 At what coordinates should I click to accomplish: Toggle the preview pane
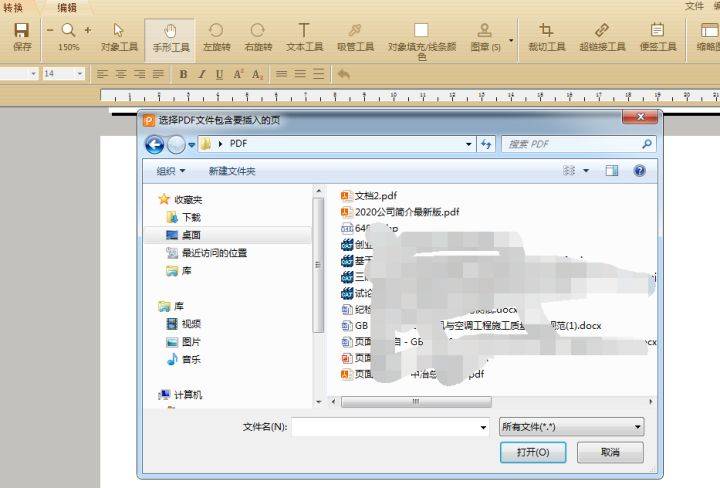612,171
